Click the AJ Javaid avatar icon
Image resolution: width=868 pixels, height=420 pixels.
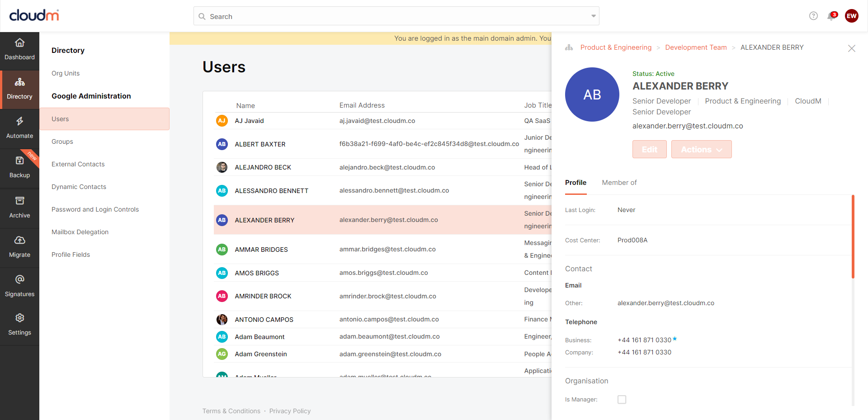[x=222, y=121]
